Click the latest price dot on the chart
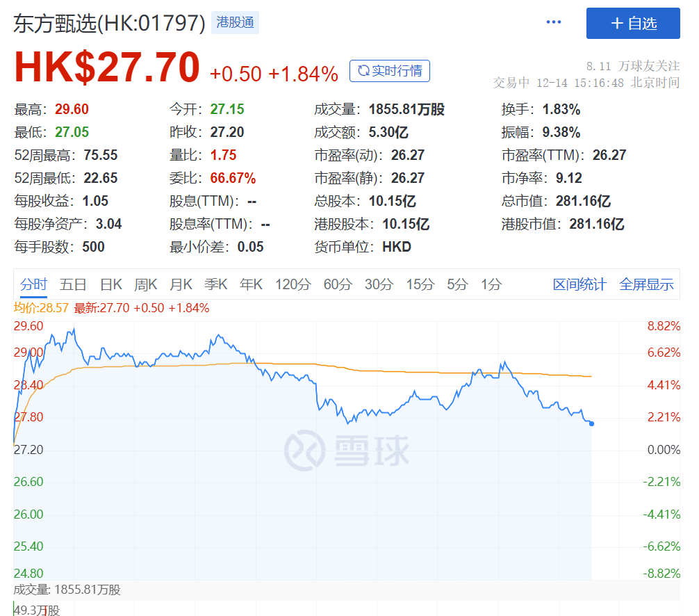This screenshot has height=616, width=699. point(591,423)
